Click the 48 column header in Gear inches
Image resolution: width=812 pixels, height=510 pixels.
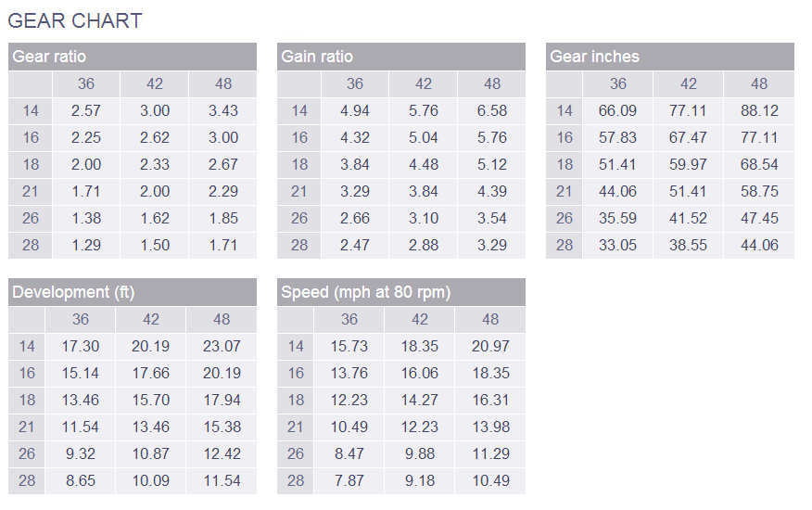coord(759,84)
